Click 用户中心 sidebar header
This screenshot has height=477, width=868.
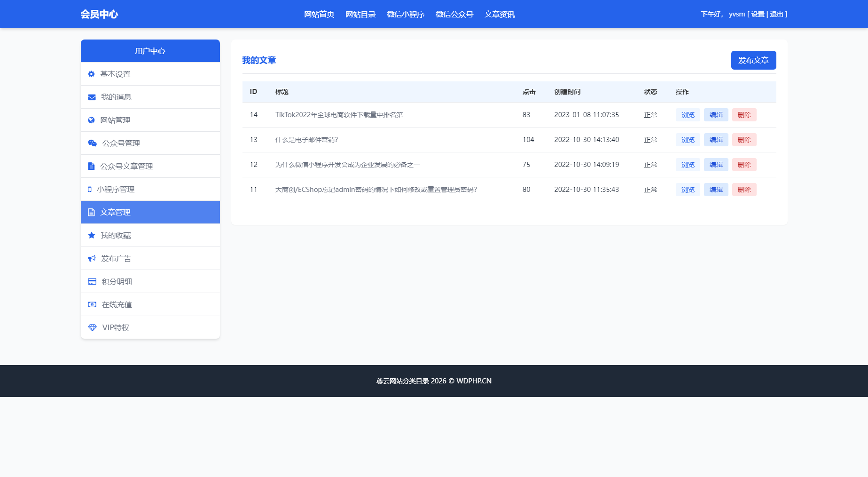[x=150, y=51]
